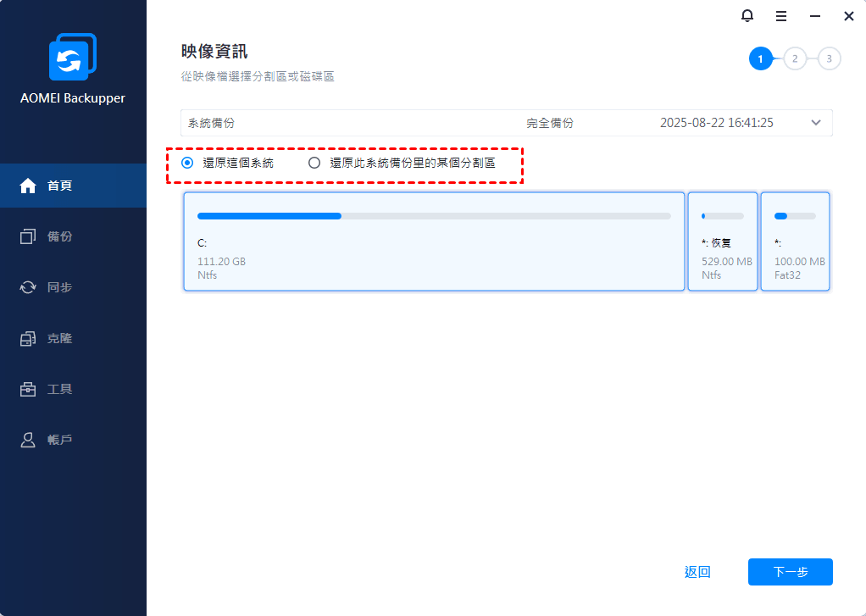Expand the backup version dropdown arrow
866x616 pixels.
(x=816, y=123)
